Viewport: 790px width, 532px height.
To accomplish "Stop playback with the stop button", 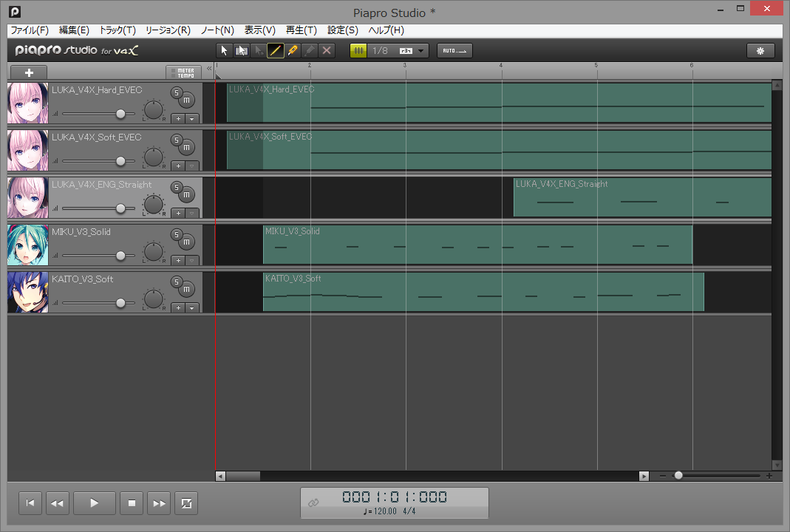I will coord(132,503).
